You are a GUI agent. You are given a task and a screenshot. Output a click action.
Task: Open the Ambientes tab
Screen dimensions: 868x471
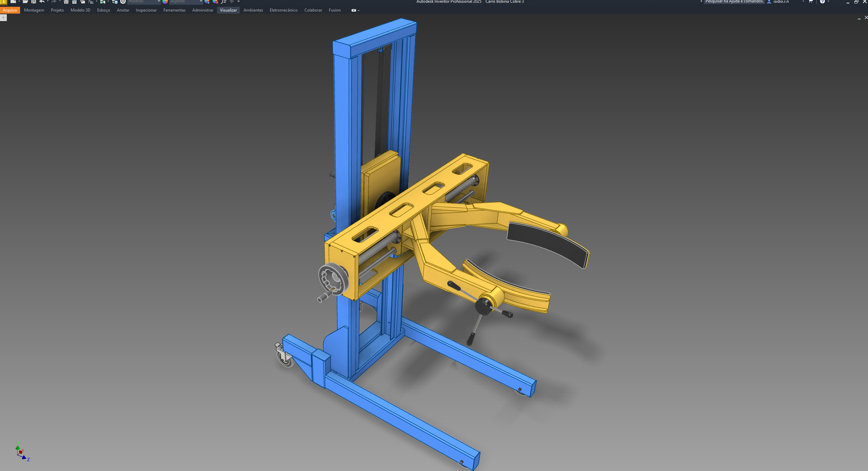253,10
